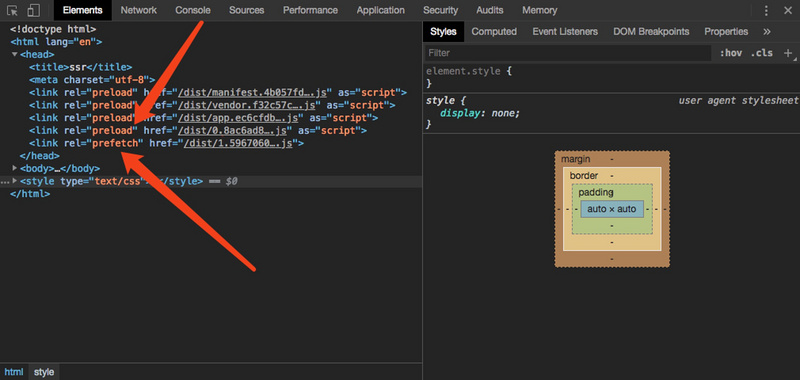Open the Performance tab
The width and height of the screenshot is (800, 380).
coord(310,10)
